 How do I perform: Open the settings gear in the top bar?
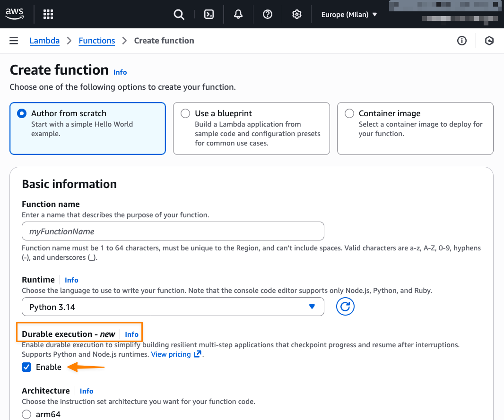click(x=296, y=14)
